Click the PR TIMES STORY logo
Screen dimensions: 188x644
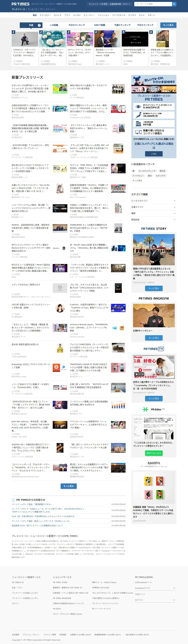[154, 229]
